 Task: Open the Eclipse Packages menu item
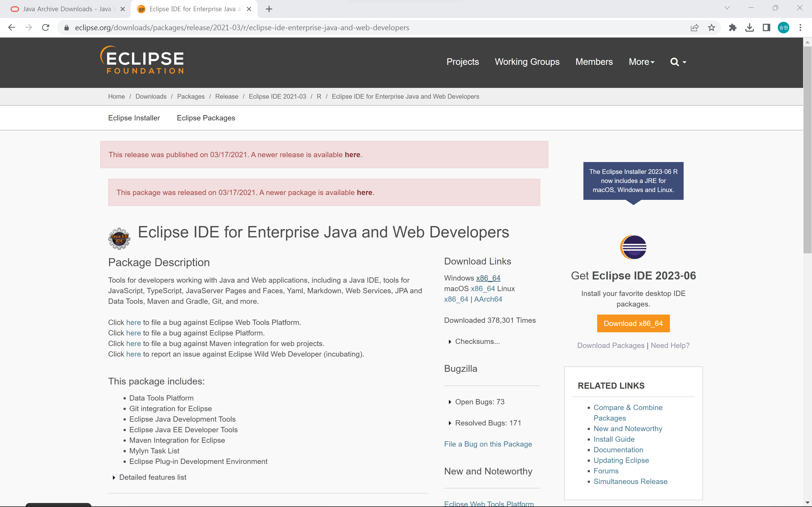tap(206, 118)
